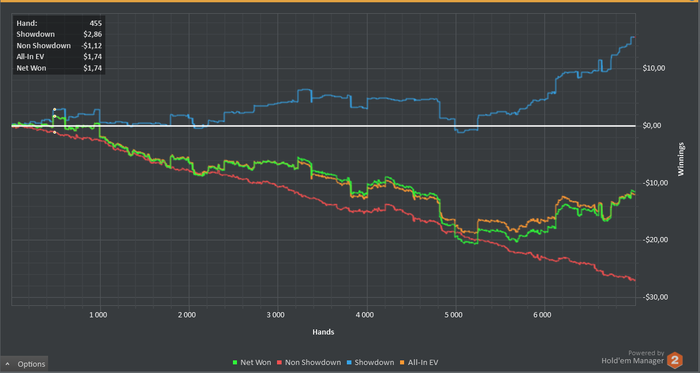Click the orange All-In EV color square

coord(402,363)
